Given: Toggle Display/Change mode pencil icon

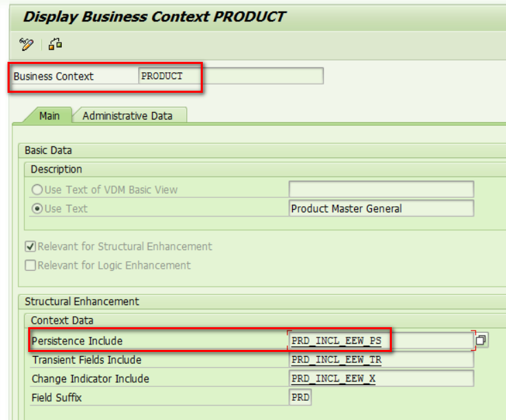Looking at the screenshot, I should (x=26, y=44).
